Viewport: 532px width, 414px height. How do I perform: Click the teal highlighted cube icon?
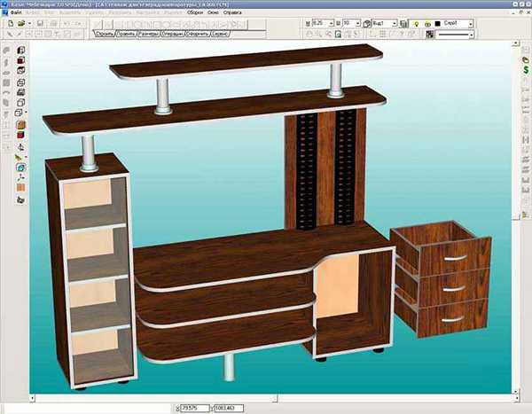21,167
